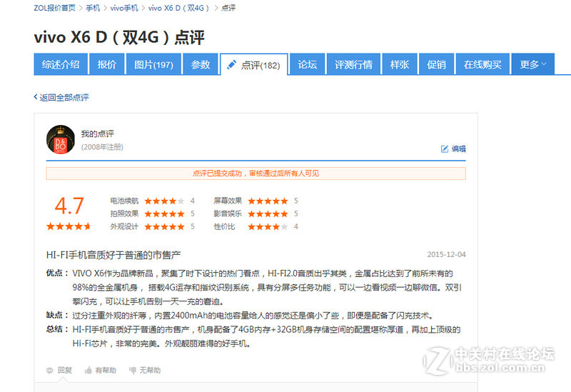The image size is (571, 392).
Task: Click the vivo手机 breadcrumb link
Action: [124, 8]
